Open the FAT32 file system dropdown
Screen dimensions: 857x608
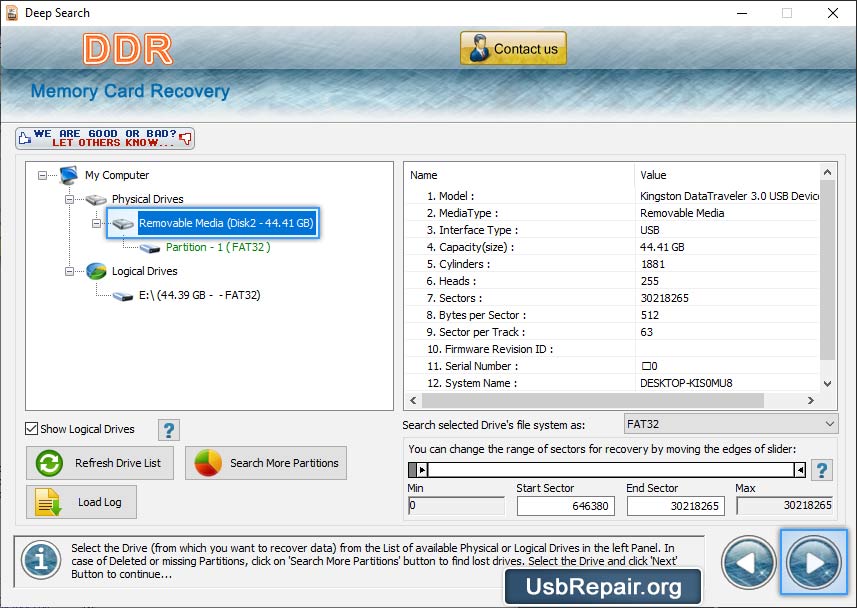(x=730, y=424)
